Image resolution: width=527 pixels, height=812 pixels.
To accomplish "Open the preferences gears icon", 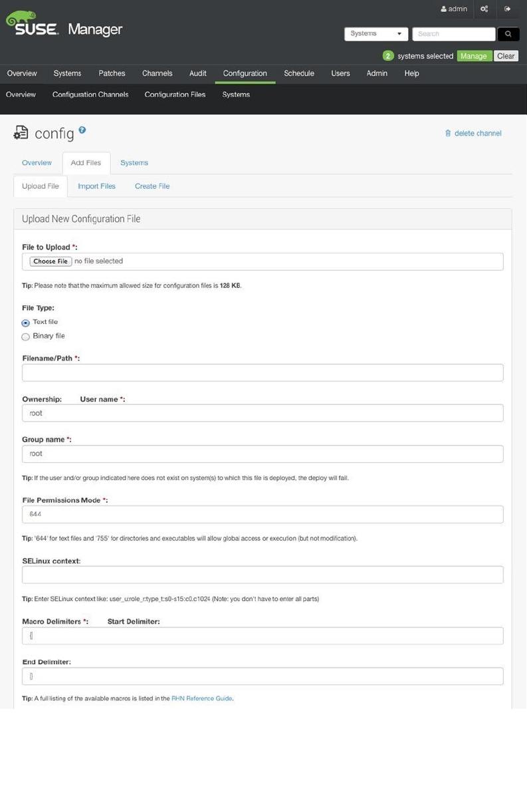I will tap(484, 9).
